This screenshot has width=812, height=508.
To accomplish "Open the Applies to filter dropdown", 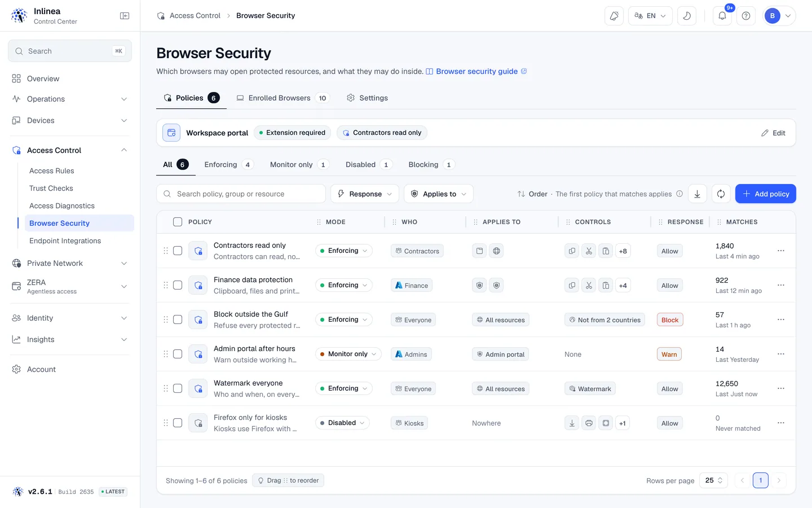I will (x=439, y=194).
